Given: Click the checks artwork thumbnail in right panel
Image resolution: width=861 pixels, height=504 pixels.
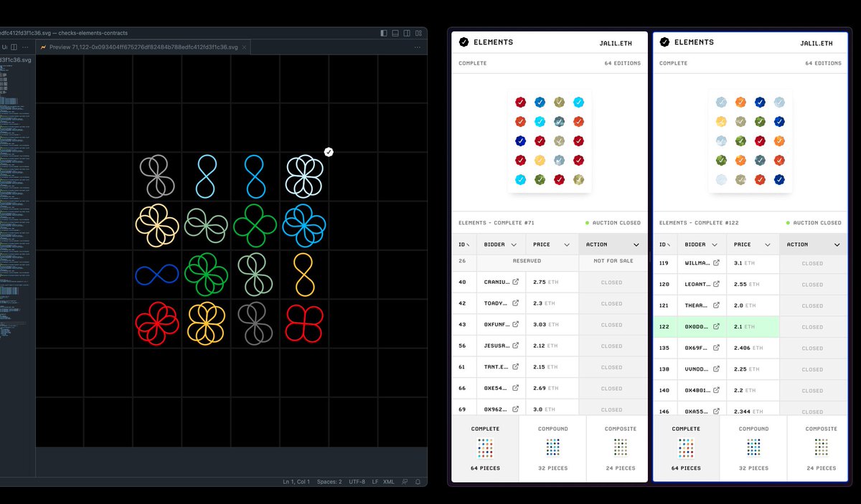Looking at the screenshot, I should 751,141.
